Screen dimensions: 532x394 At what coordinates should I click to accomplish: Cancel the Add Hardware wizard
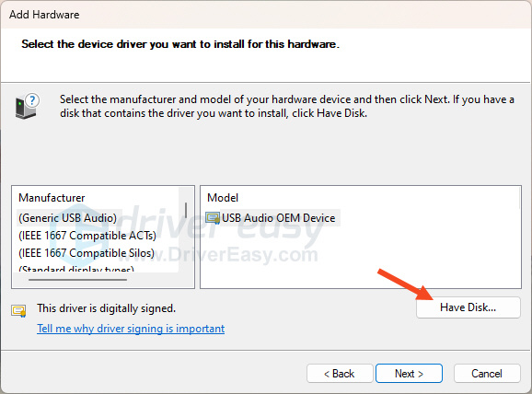coord(487,374)
